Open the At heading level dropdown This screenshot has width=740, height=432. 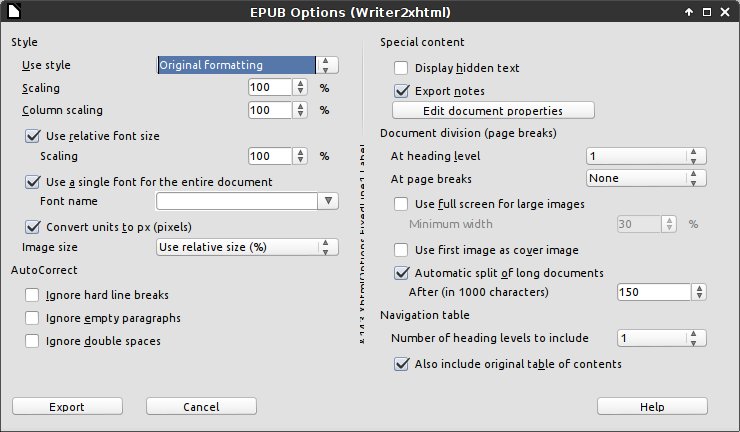click(x=646, y=156)
